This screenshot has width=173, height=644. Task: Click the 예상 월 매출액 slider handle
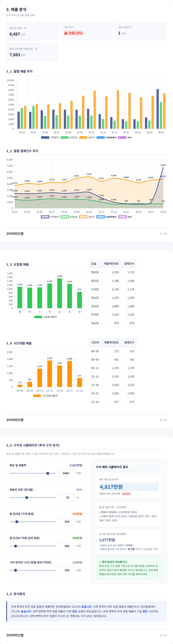pos(48,473)
